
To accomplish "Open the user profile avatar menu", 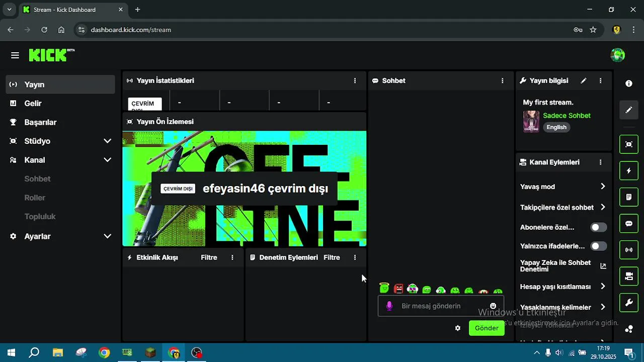I will click(x=617, y=55).
